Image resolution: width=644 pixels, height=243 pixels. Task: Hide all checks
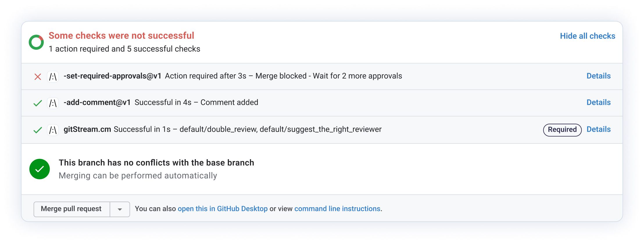tap(588, 36)
